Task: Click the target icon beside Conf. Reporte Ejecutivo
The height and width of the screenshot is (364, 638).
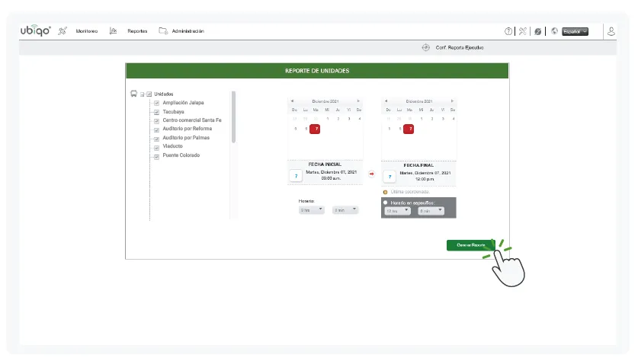Action: [425, 47]
